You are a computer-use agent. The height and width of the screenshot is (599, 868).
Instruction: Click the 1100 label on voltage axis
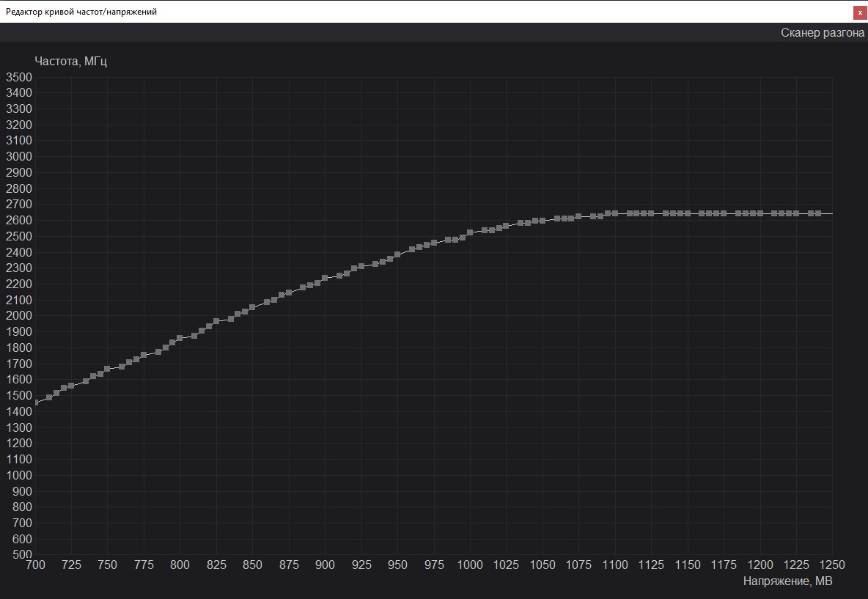(615, 565)
